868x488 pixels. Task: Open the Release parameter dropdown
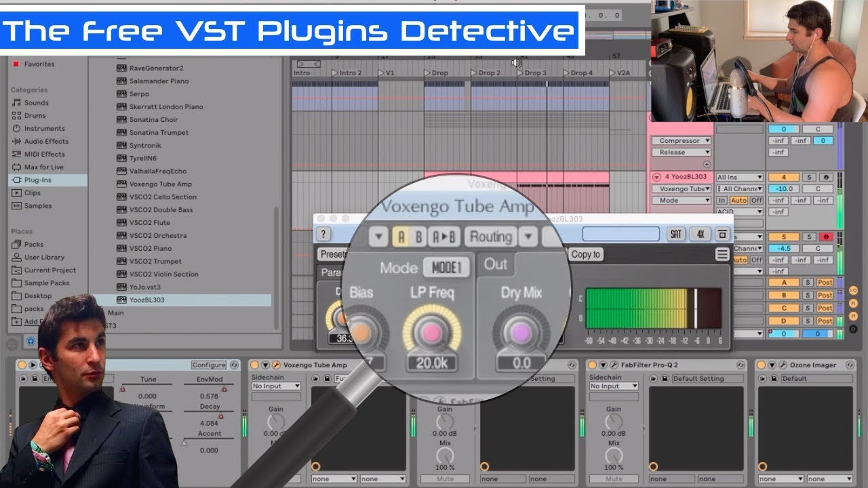pos(682,152)
